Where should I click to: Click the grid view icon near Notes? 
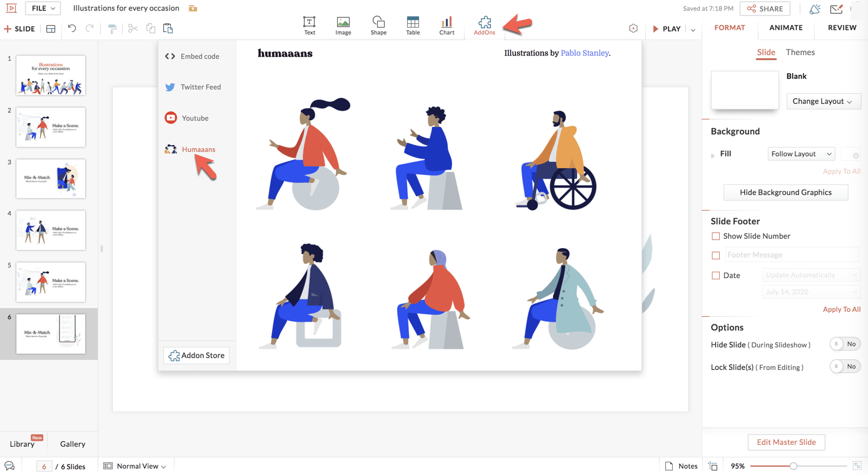pyautogui.click(x=713, y=466)
